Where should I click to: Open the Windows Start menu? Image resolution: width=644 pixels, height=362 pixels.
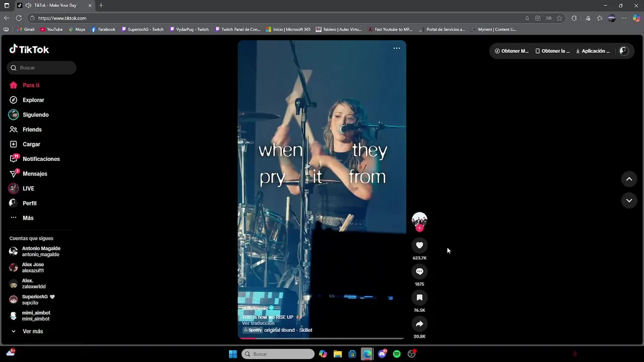pos(233,354)
